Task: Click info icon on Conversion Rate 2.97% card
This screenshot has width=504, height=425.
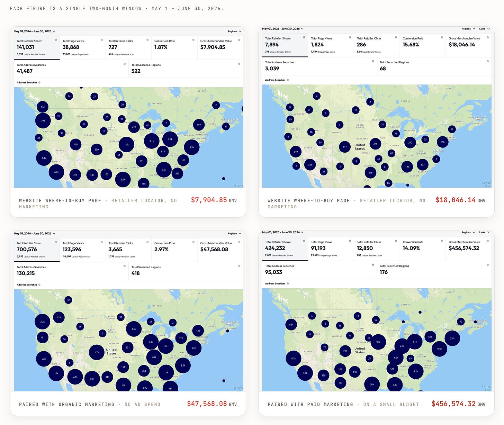Action: click(x=193, y=242)
